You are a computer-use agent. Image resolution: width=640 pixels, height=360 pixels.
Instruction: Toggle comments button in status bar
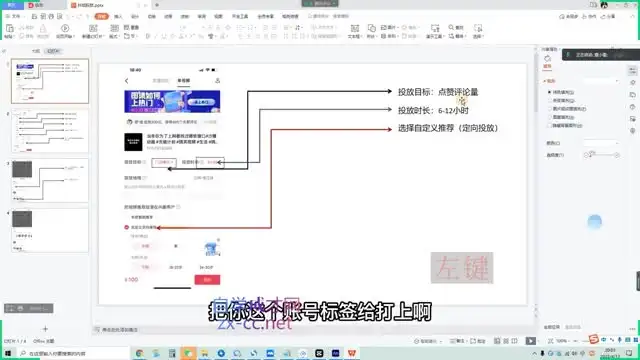pyautogui.click(x=479, y=341)
